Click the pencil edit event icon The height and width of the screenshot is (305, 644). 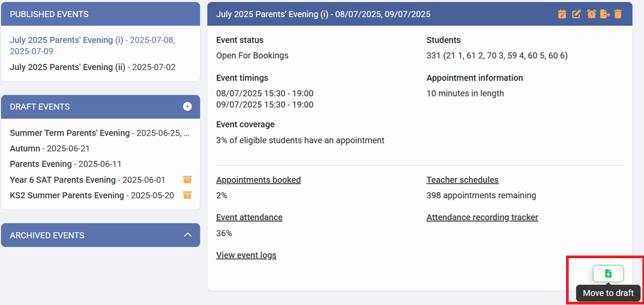[576, 14]
